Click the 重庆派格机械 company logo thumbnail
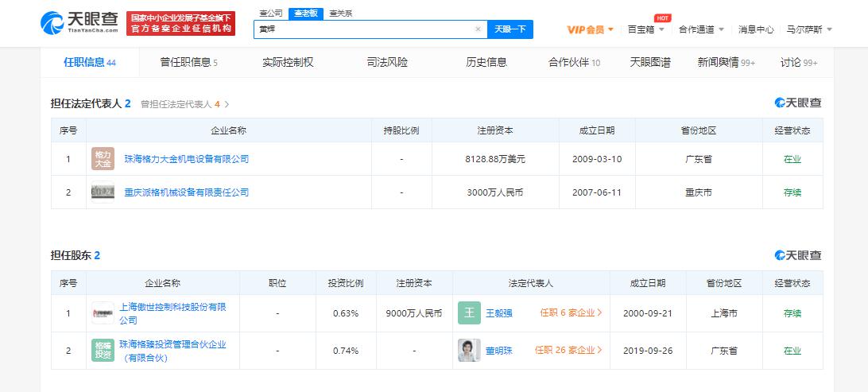The image size is (868, 392). [103, 192]
